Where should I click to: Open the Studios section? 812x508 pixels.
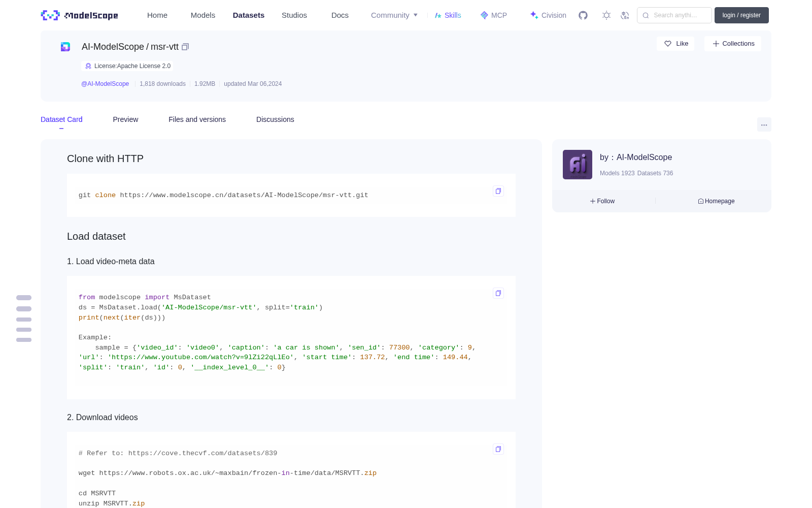[x=294, y=15]
